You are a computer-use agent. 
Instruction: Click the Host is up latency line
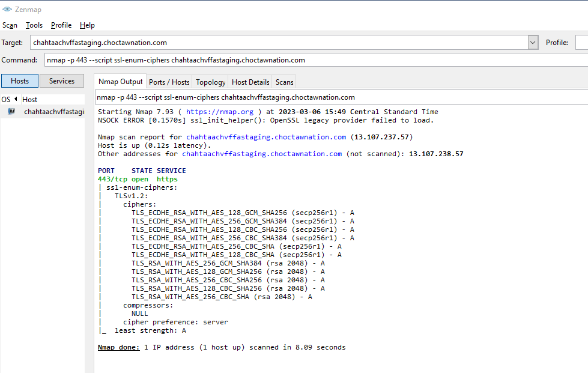click(154, 145)
